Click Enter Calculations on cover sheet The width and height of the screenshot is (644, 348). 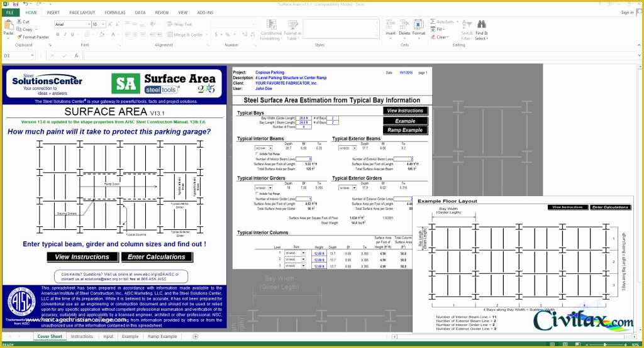pyautogui.click(x=157, y=257)
